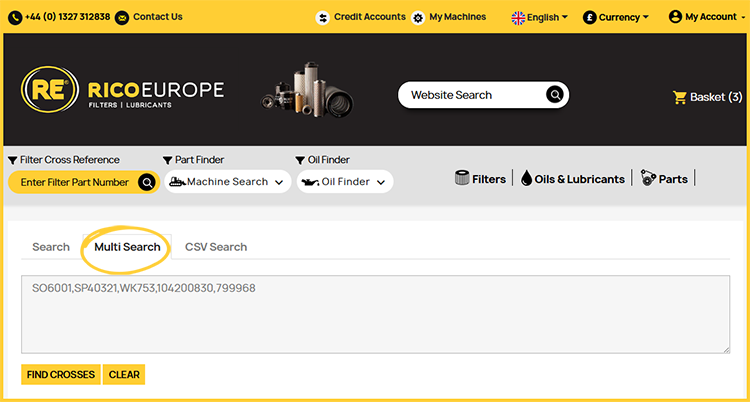Click the FIND CROSSES button
The image size is (750, 402).
(61, 374)
